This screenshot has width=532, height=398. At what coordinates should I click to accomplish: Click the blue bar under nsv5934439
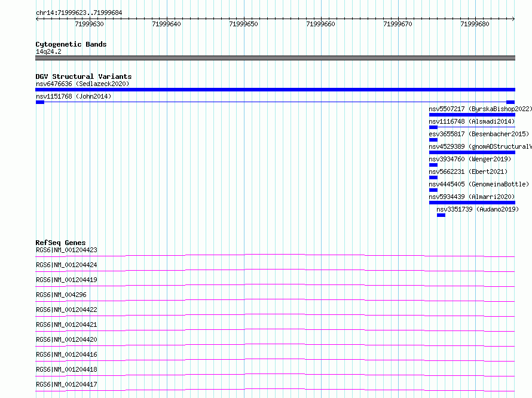(472, 203)
